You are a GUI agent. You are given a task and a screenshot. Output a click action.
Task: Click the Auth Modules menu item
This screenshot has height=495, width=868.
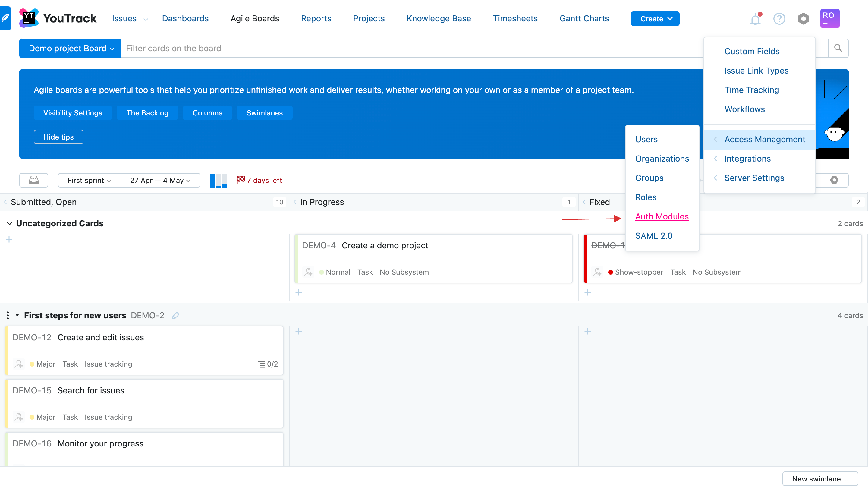[662, 216]
